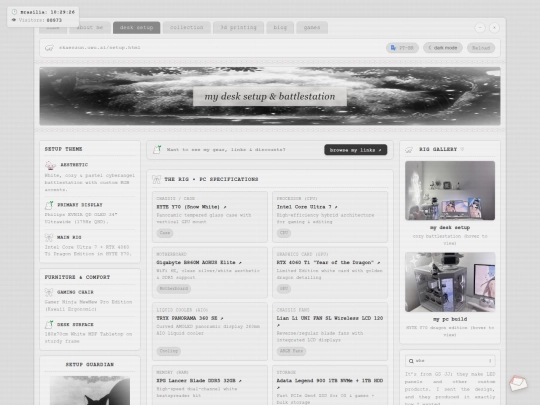Click the 'PRIMARY DISPLAY' label

(x=80, y=205)
